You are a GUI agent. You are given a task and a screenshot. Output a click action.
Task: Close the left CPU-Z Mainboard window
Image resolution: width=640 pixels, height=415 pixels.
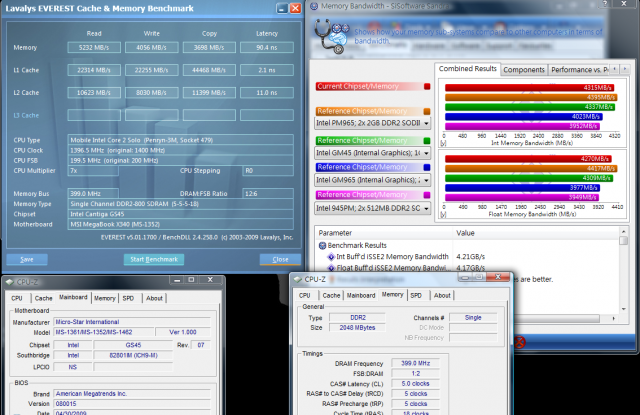[x=210, y=280]
